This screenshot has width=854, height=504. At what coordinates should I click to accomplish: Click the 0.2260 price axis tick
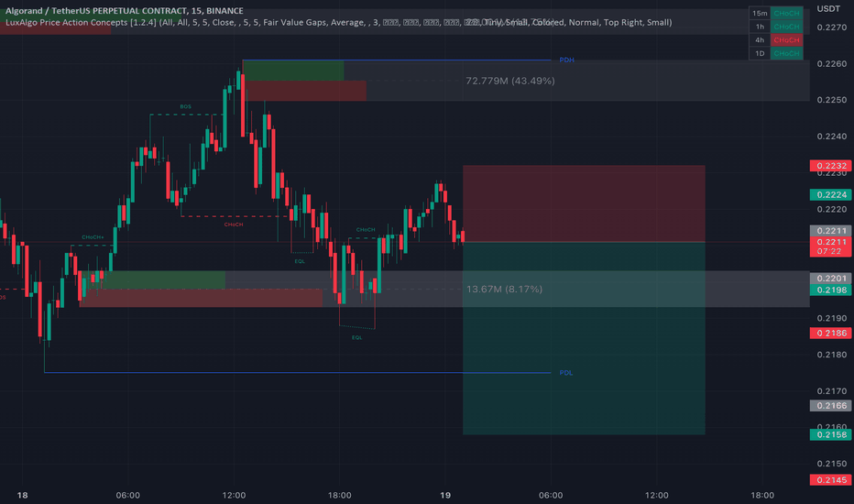[832, 64]
